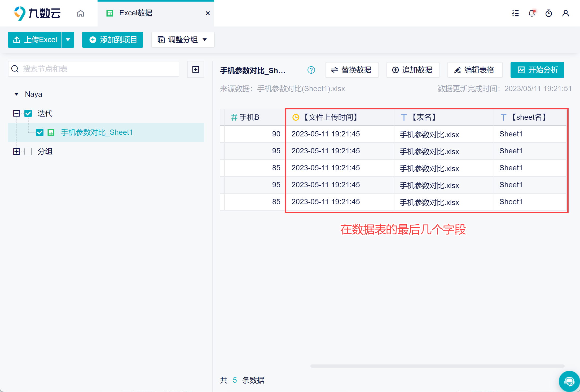Click the help question mark icon
The height and width of the screenshot is (392, 580).
coord(311,70)
